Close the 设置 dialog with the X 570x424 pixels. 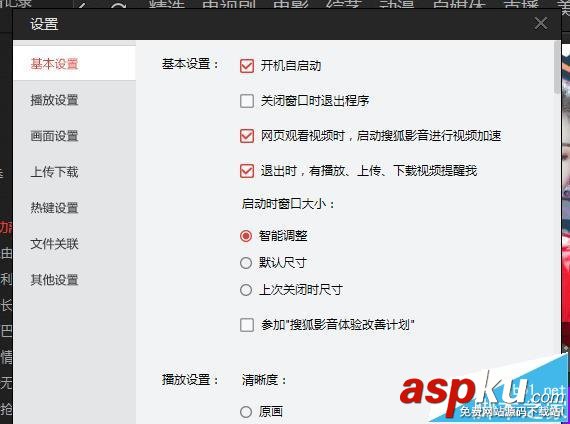pyautogui.click(x=541, y=24)
